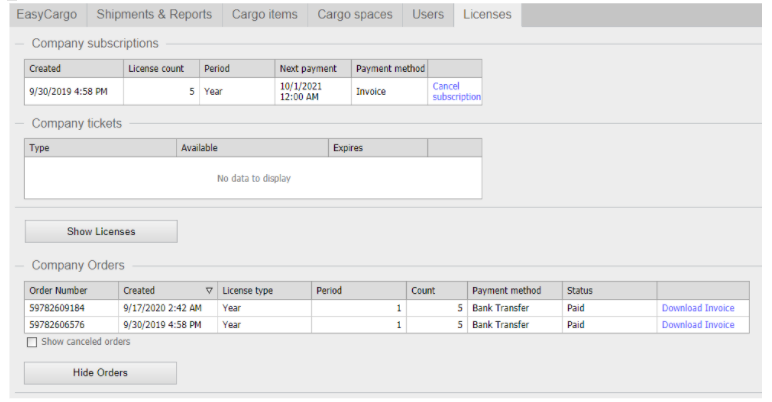Sort orders by Order Number header

(x=58, y=291)
